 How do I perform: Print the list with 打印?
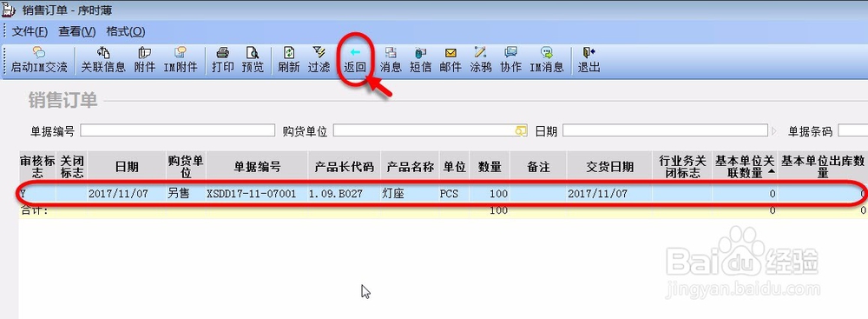(222, 60)
